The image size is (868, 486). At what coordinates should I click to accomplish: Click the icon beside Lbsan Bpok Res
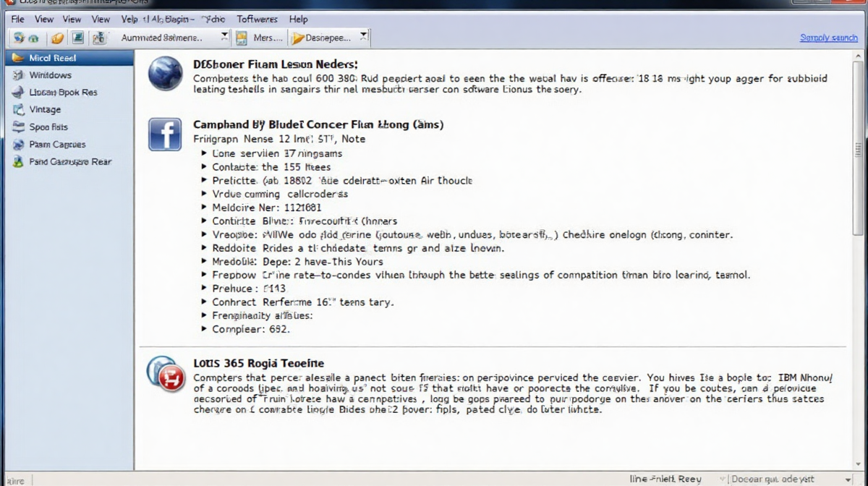(18, 93)
